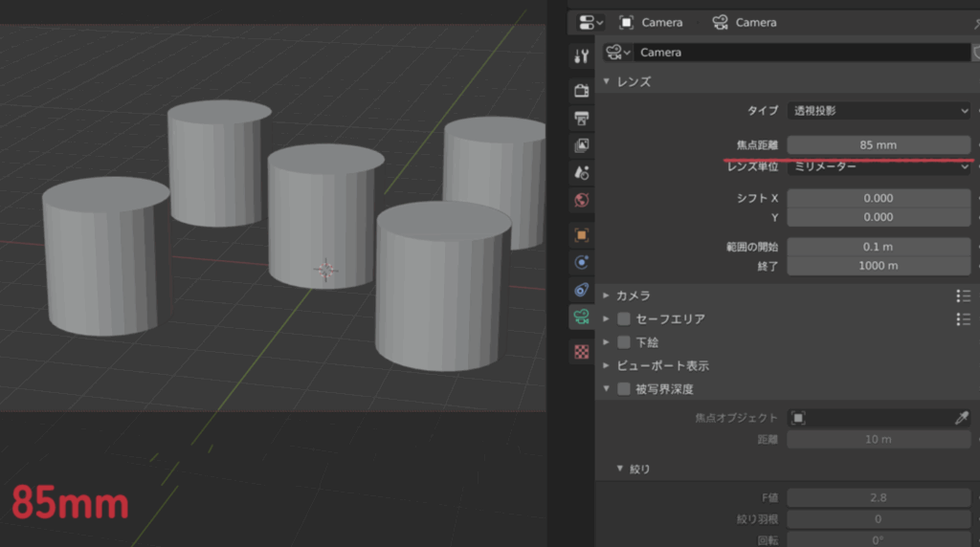
Task: Open the World properties globe icon
Action: 581,201
